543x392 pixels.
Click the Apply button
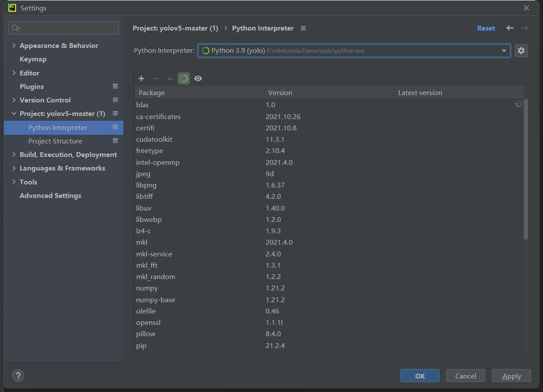[x=511, y=376]
